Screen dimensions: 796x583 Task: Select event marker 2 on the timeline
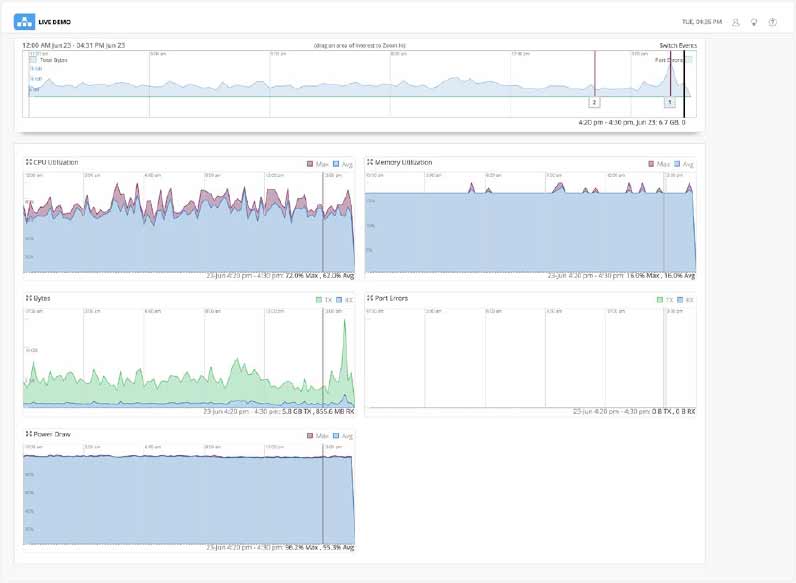tap(595, 102)
